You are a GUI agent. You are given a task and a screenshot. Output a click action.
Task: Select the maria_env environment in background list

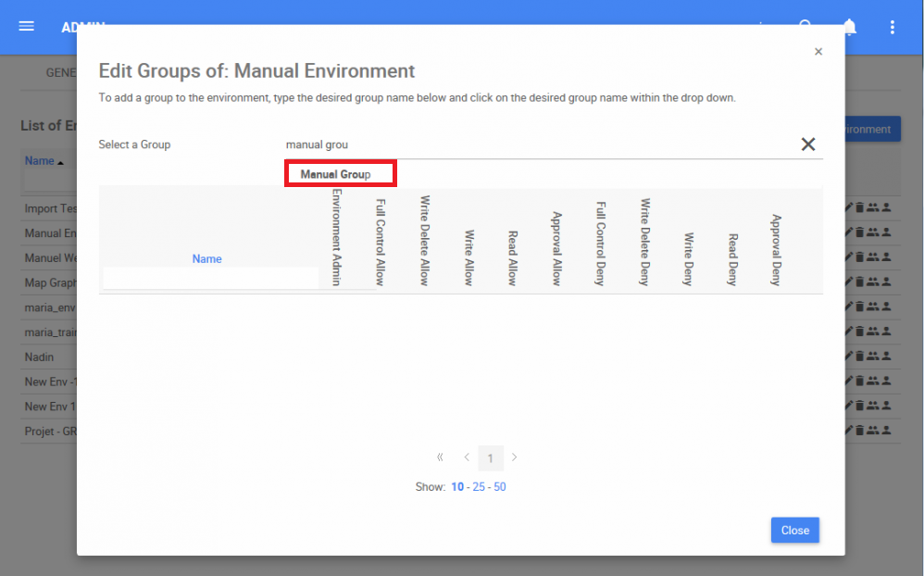(50, 307)
